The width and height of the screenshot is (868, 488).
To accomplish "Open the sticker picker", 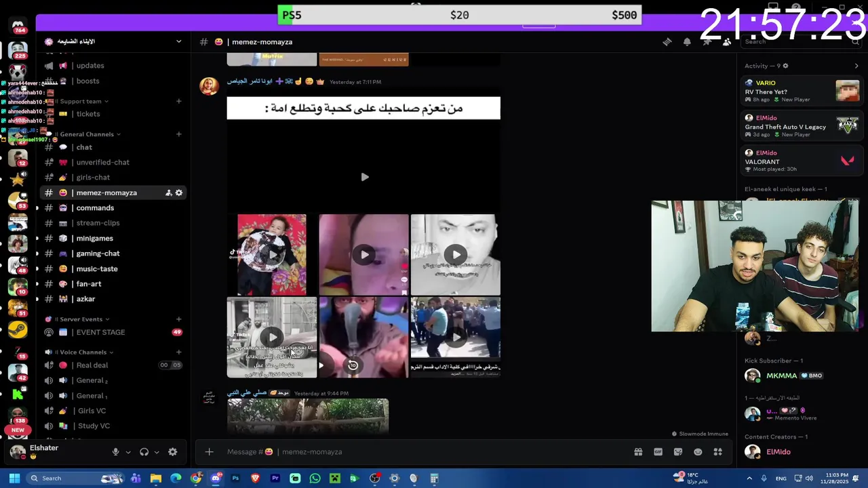I will [678, 452].
